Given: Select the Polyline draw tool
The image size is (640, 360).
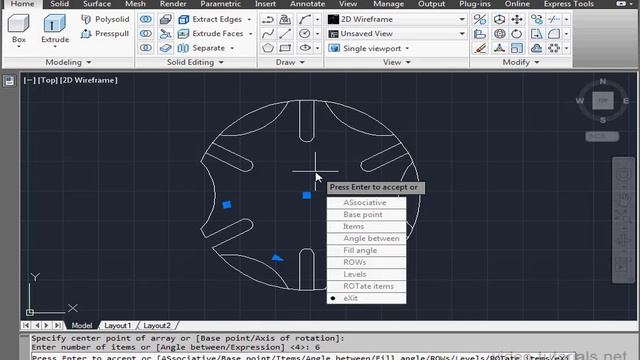Looking at the screenshot, I should [268, 19].
